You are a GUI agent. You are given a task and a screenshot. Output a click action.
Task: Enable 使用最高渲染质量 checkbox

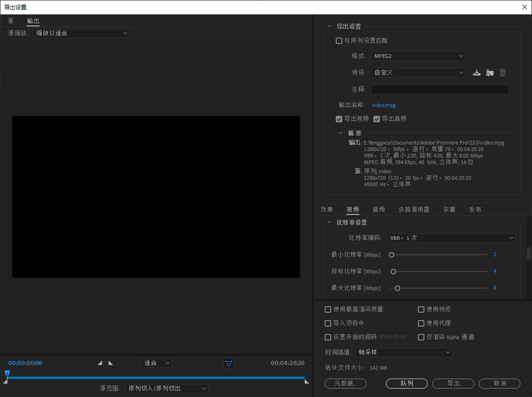point(328,309)
